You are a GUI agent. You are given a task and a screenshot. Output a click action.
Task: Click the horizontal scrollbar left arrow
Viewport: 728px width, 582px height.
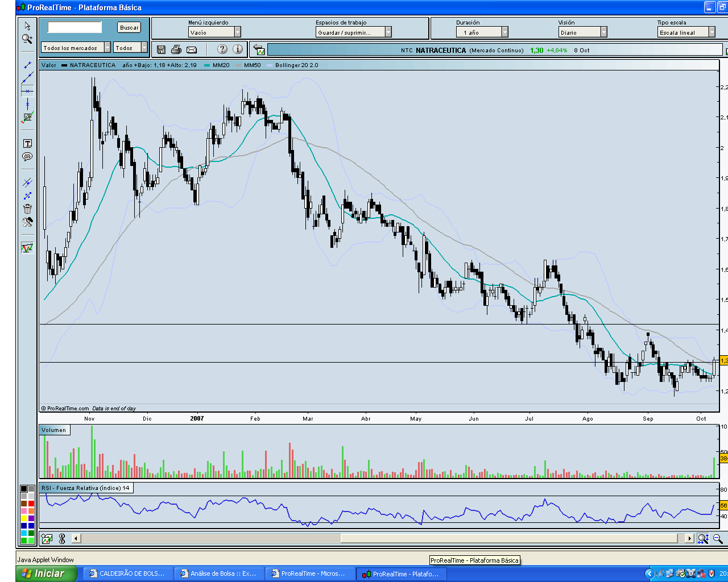pos(76,538)
